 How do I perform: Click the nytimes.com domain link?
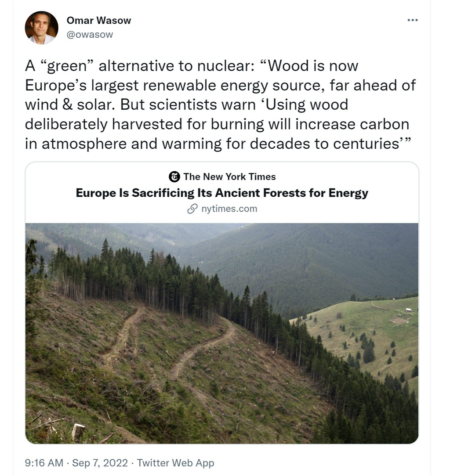(229, 209)
